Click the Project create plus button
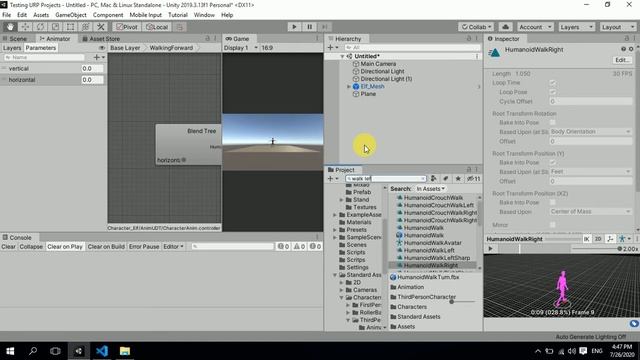640x360 pixels. coord(333,179)
